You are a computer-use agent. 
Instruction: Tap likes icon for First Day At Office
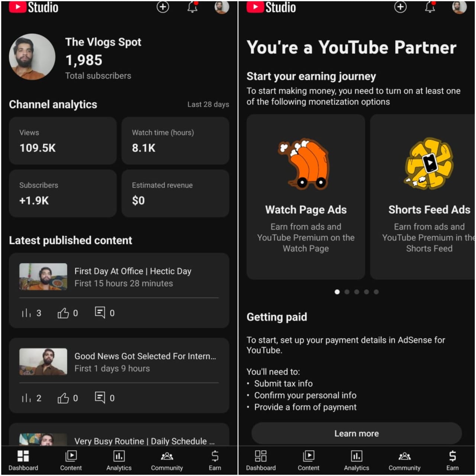[63, 313]
